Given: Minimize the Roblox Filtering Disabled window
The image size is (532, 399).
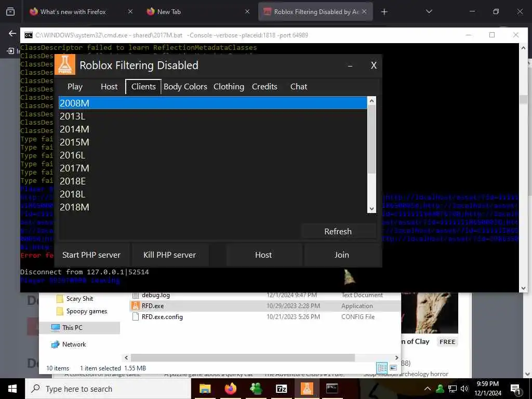Looking at the screenshot, I should coord(350,66).
